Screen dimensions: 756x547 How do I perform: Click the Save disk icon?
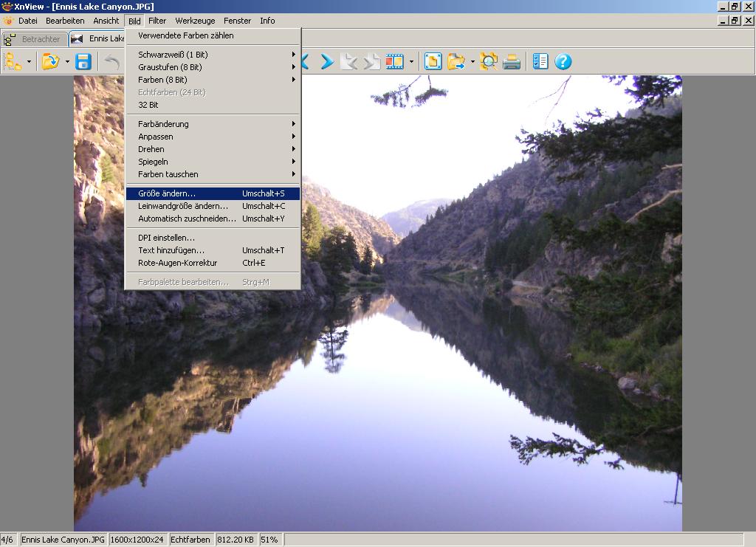83,62
